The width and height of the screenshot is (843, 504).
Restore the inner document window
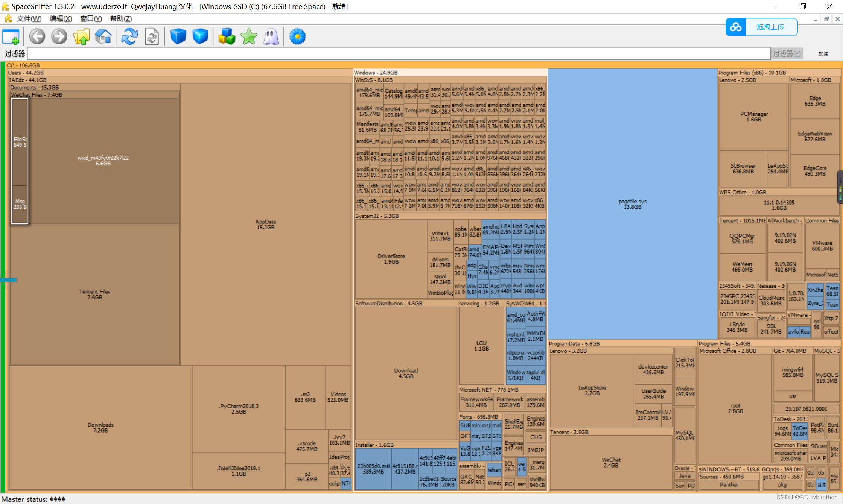coord(826,19)
